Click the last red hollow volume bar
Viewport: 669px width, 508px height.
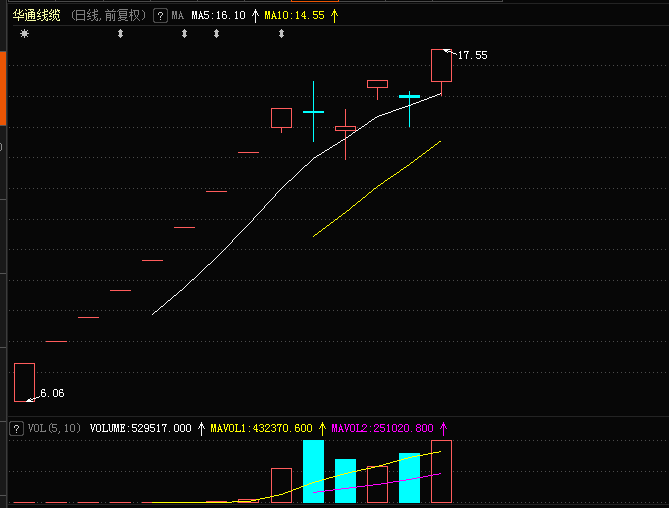pos(441,471)
